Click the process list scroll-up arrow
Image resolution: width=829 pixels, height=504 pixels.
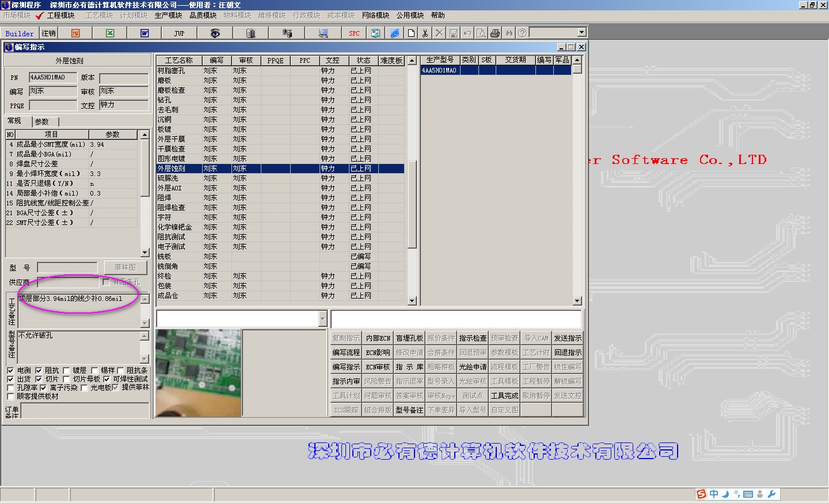pyautogui.click(x=412, y=60)
